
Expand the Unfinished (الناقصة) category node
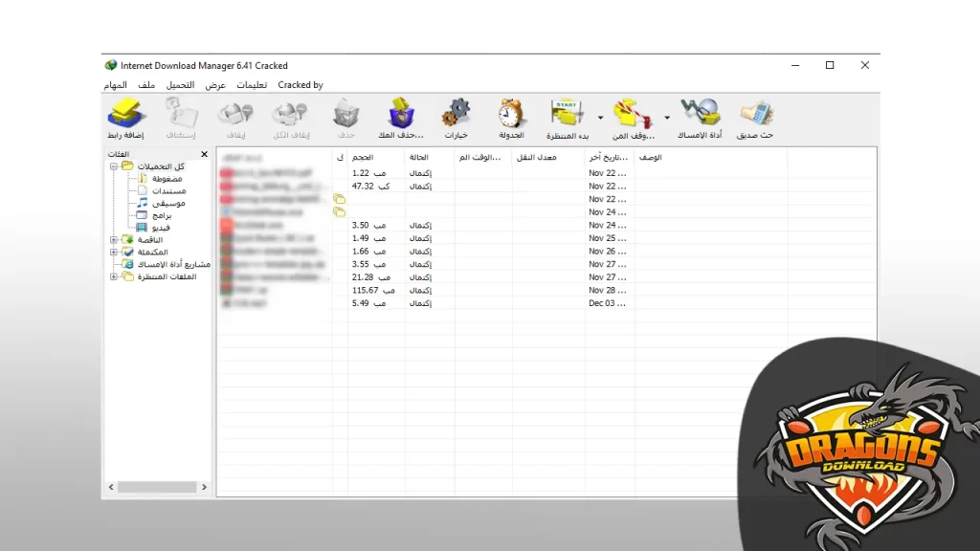click(114, 240)
